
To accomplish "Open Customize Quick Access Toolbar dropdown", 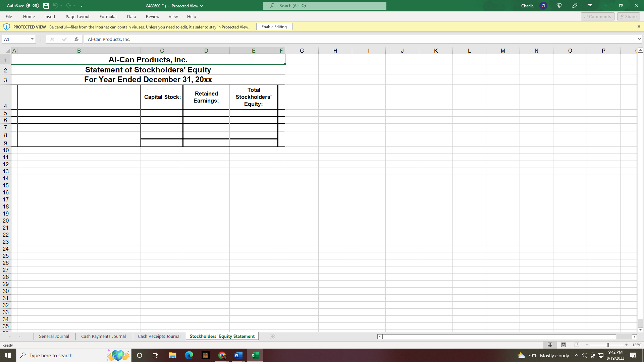I will point(82,6).
